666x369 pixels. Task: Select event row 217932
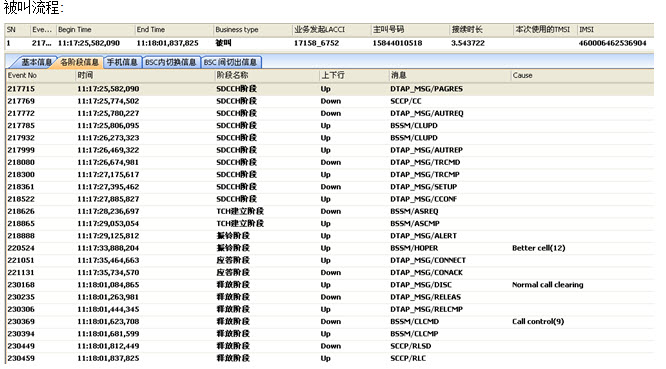coord(330,138)
